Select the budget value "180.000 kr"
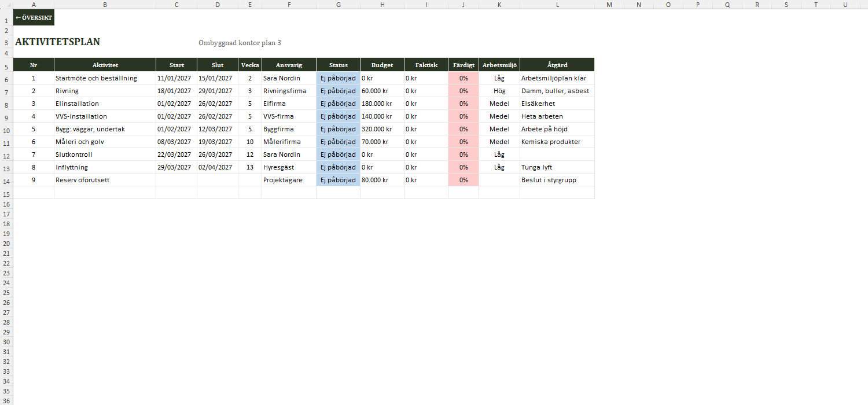This screenshot has height=405, width=868. [x=382, y=104]
